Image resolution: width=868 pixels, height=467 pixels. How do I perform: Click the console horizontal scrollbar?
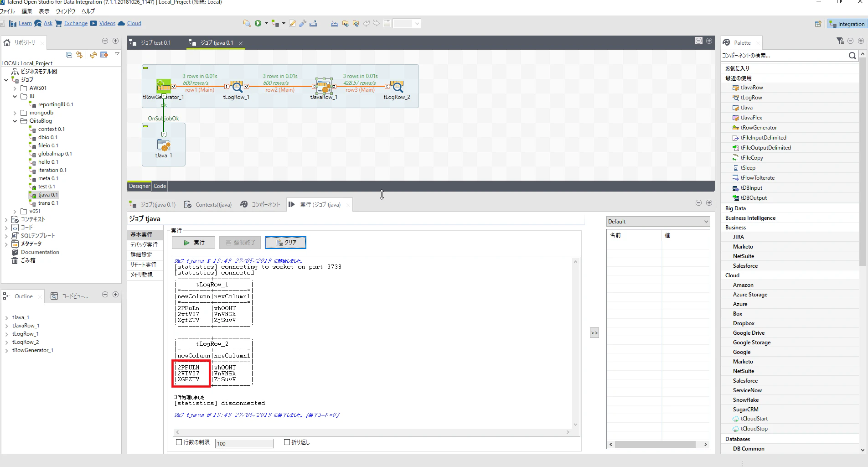[373, 432]
